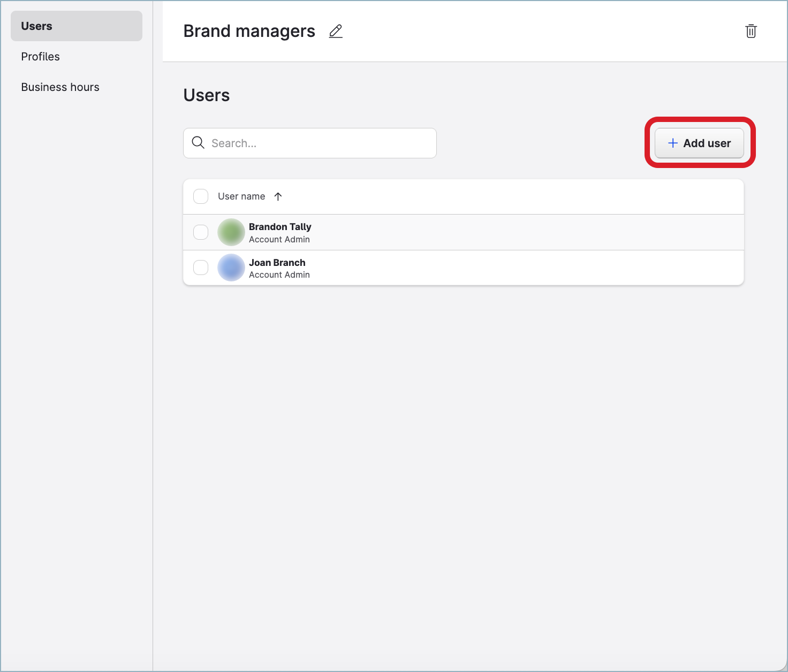Click the magnifying glass search icon
The height and width of the screenshot is (672, 788).
[198, 143]
